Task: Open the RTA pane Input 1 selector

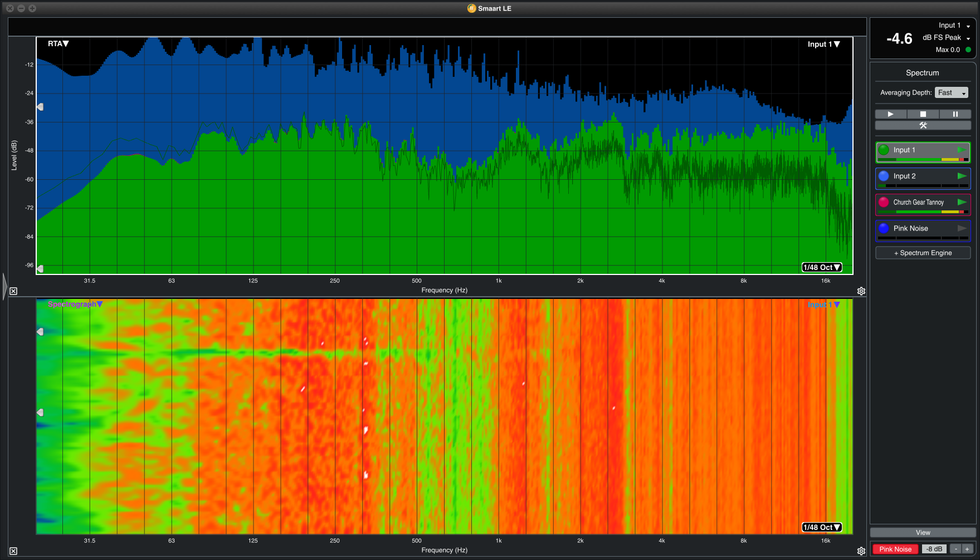Action: (824, 44)
